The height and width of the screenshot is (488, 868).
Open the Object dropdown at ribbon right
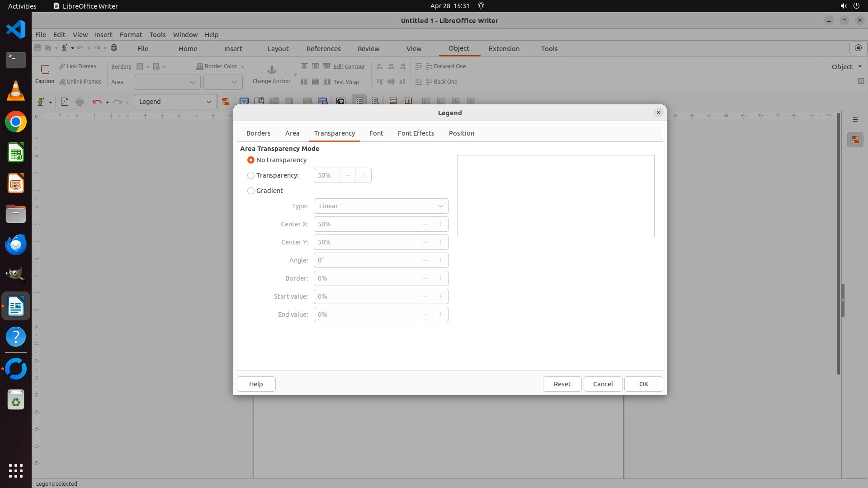846,66
